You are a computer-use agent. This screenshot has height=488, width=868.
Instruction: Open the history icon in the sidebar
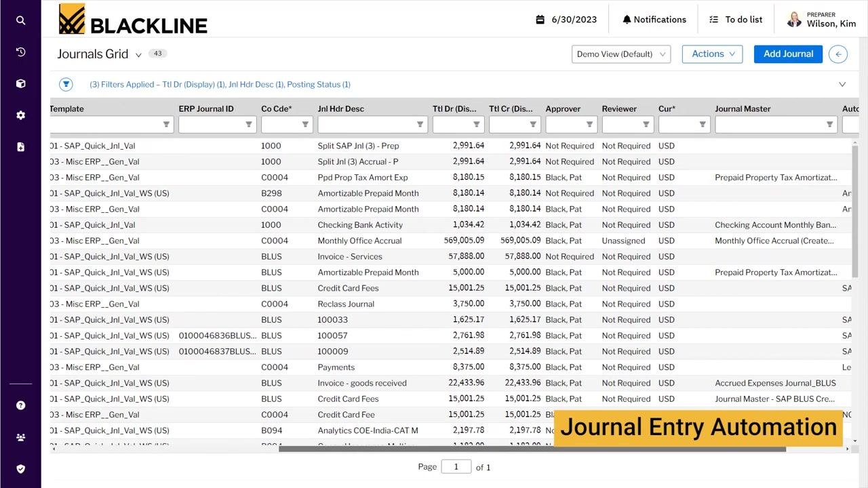(x=20, y=52)
